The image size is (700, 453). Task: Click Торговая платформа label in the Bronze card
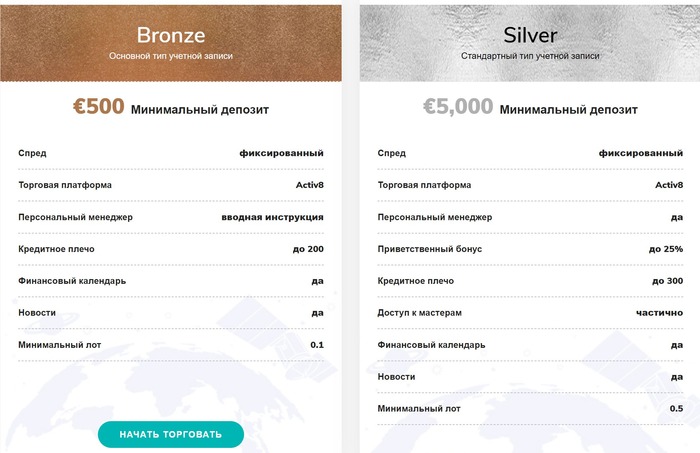pyautogui.click(x=65, y=185)
